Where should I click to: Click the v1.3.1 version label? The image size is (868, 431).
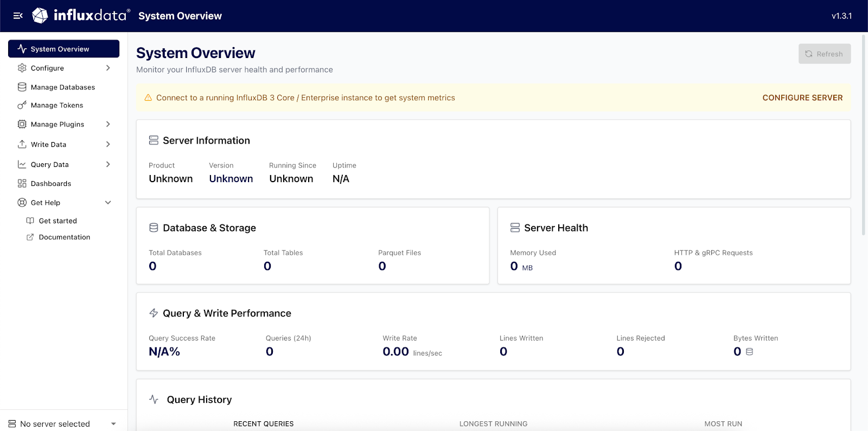[x=841, y=16]
